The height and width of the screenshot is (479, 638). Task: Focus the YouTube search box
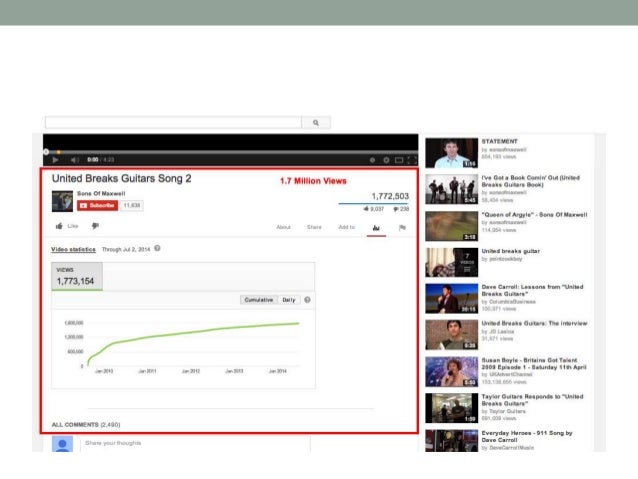tap(173, 122)
